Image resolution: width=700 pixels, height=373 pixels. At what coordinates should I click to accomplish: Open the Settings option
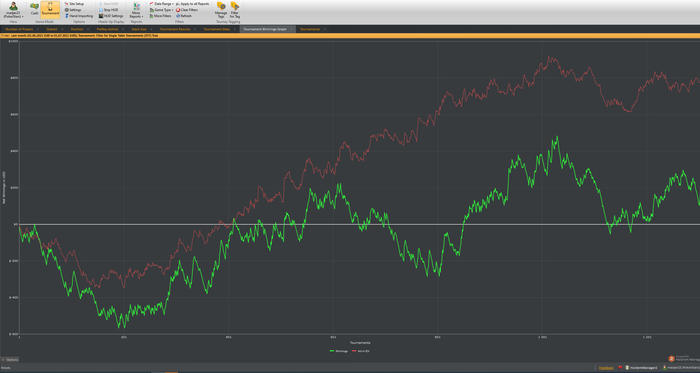pyautogui.click(x=73, y=9)
